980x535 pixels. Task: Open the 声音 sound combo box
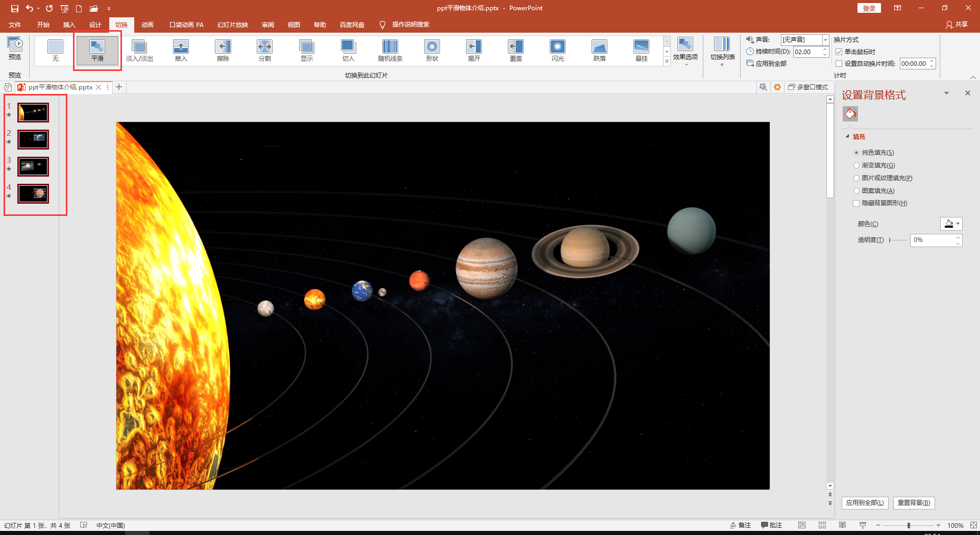pyautogui.click(x=805, y=40)
